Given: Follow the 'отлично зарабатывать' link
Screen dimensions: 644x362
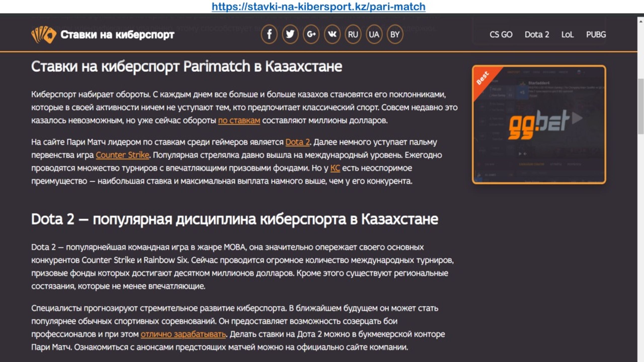Looking at the screenshot, I should 183,334.
